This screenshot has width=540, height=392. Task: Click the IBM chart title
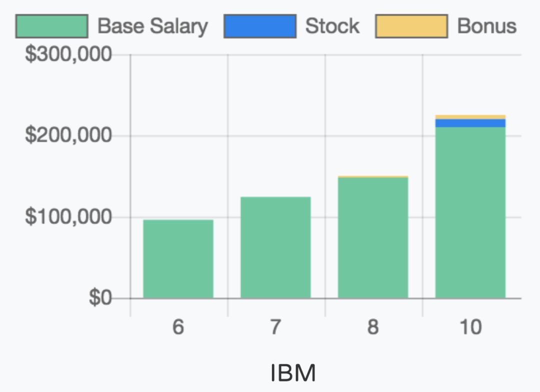(x=293, y=373)
